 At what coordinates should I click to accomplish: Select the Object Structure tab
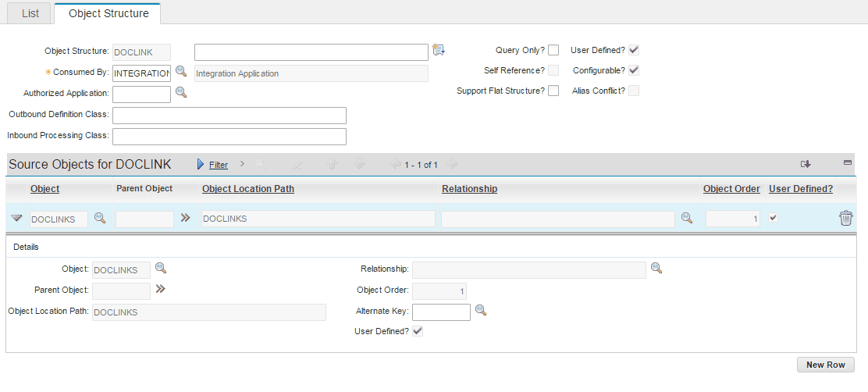tap(108, 13)
